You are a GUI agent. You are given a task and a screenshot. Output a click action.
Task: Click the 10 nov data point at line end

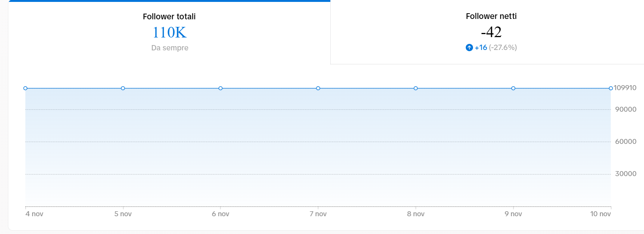click(611, 88)
